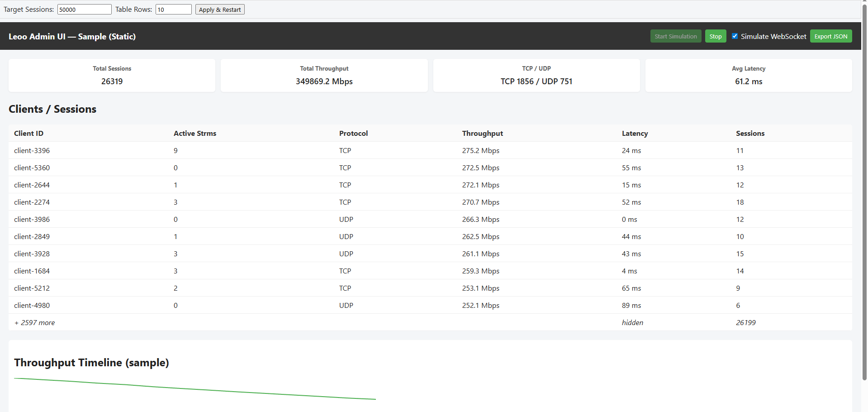Select client-3986 in the table
868x412 pixels.
pyautogui.click(x=32, y=219)
